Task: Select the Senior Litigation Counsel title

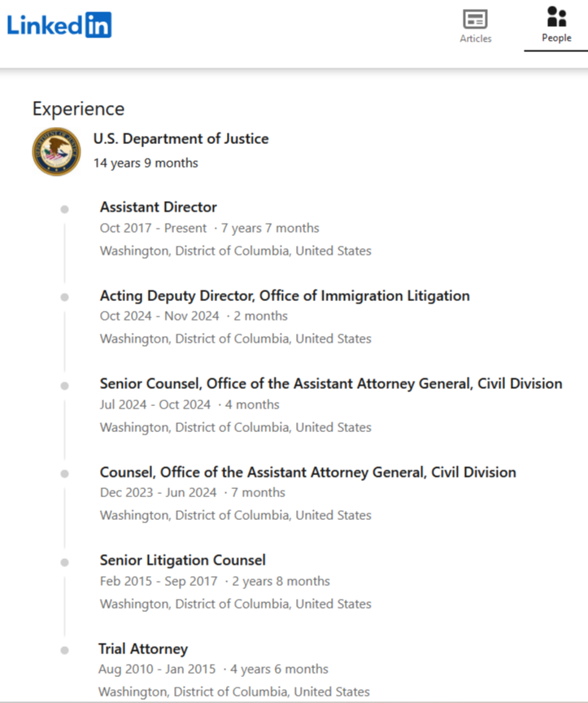Action: [x=183, y=561]
